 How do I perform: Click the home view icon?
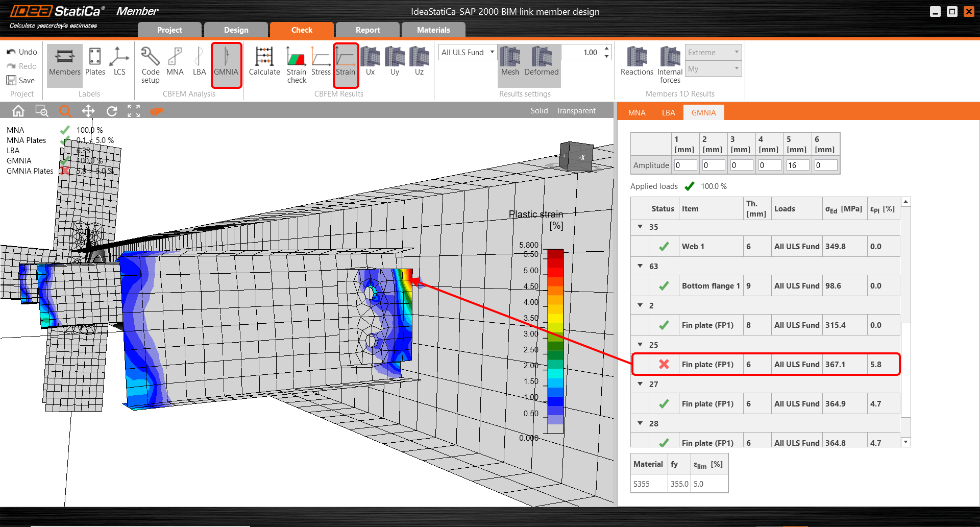(x=18, y=111)
